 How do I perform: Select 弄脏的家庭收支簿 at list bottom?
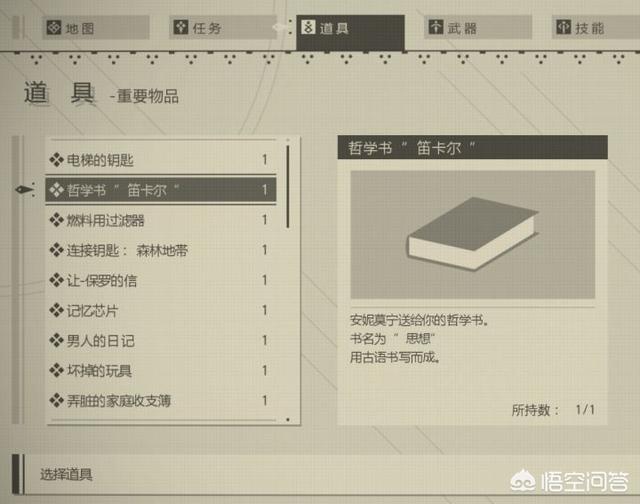pyautogui.click(x=161, y=401)
